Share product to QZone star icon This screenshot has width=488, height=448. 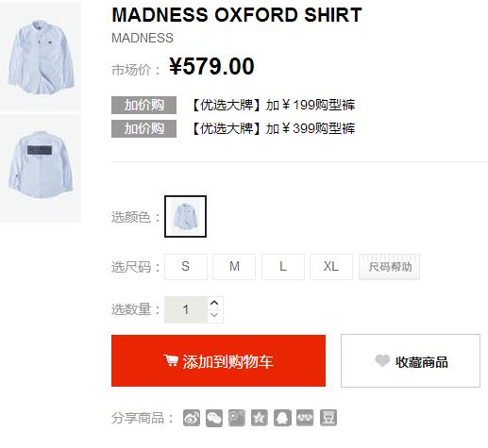pyautogui.click(x=260, y=418)
